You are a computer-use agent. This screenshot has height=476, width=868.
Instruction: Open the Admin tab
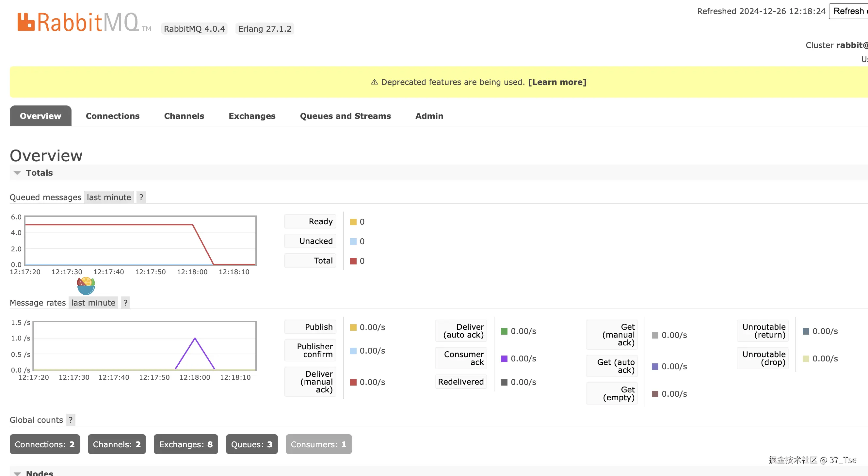(429, 116)
